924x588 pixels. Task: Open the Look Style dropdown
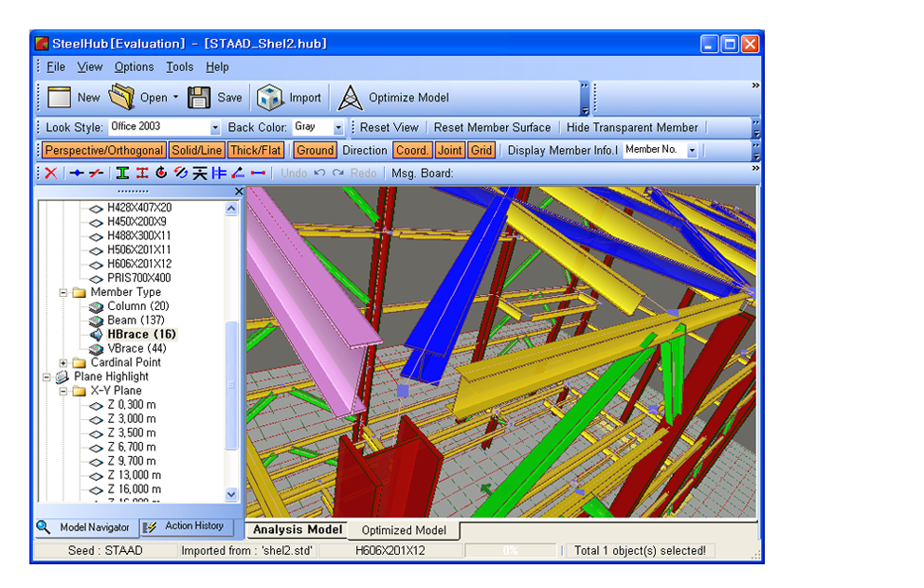coord(215,127)
